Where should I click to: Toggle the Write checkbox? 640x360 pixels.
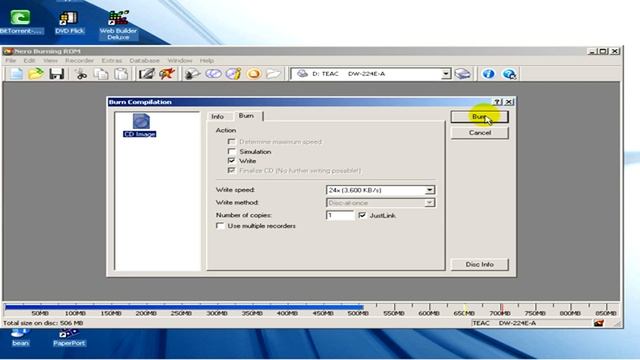[231, 161]
